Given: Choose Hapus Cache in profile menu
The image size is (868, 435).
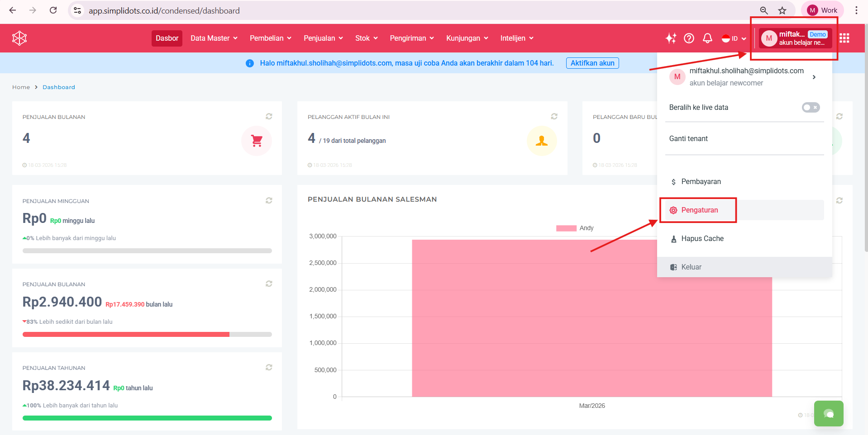Looking at the screenshot, I should click(x=702, y=239).
